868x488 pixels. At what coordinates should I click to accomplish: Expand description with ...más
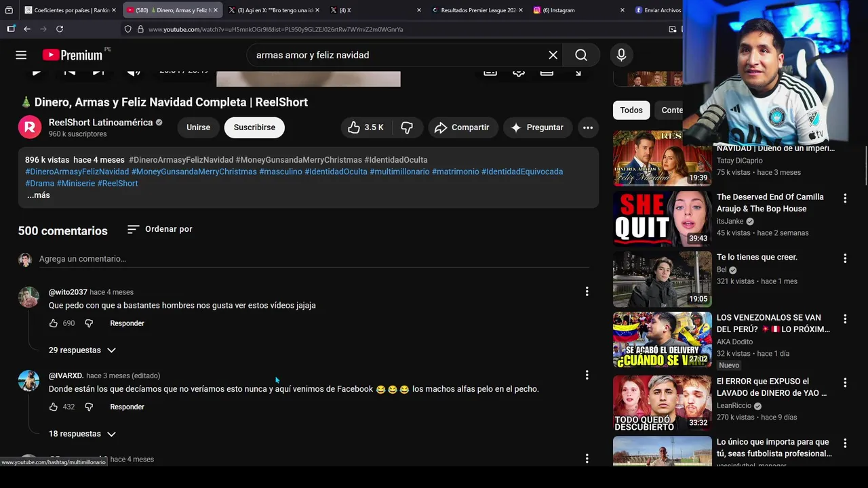(x=39, y=195)
